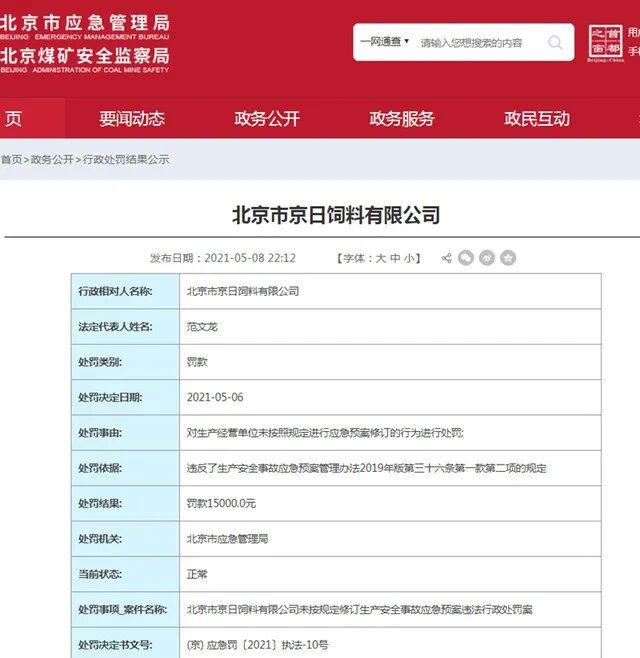640x658 pixels.
Task: Open the 要闻动态 menu
Action: point(132,119)
